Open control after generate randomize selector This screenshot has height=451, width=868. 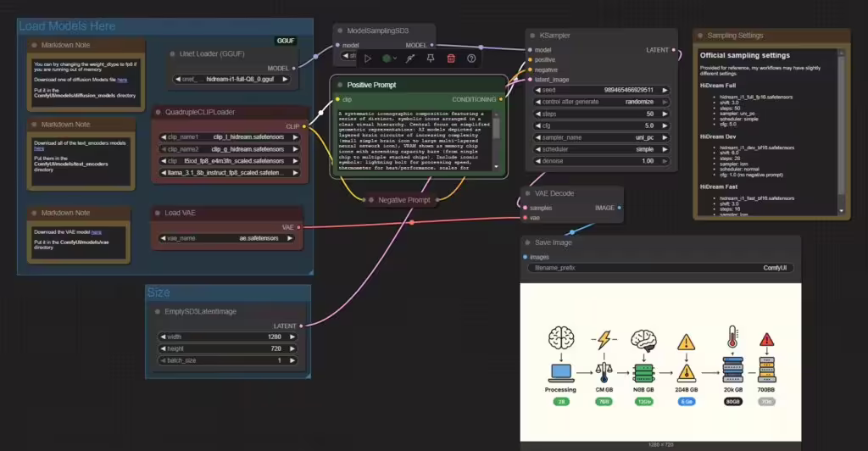601,102
